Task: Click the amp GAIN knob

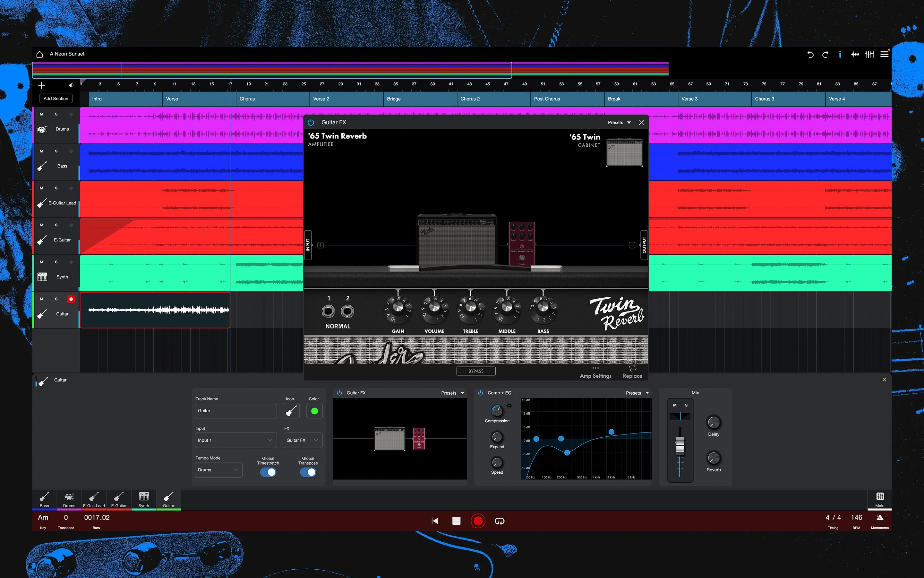Action: tap(398, 307)
